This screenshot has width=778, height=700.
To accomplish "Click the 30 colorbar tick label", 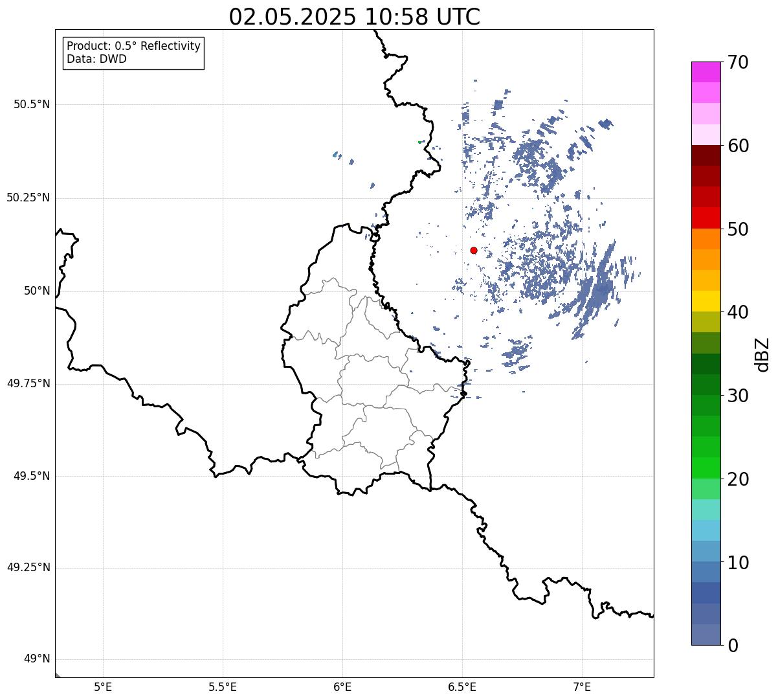I will [x=739, y=396].
